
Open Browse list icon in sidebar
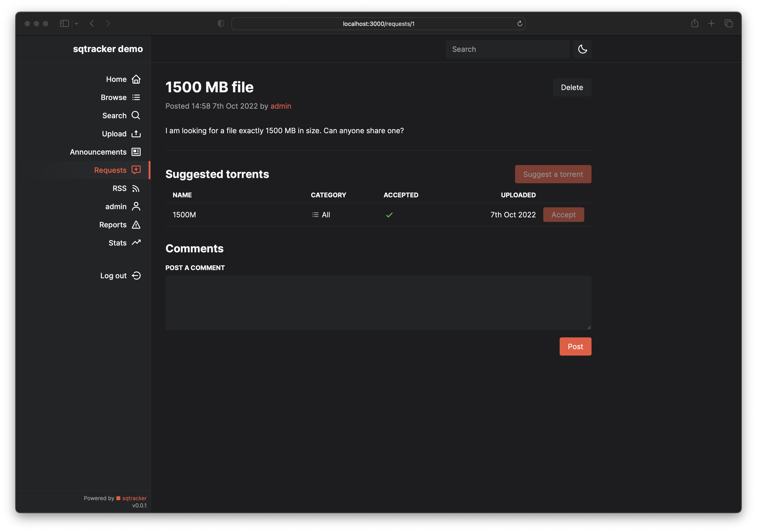(x=136, y=98)
